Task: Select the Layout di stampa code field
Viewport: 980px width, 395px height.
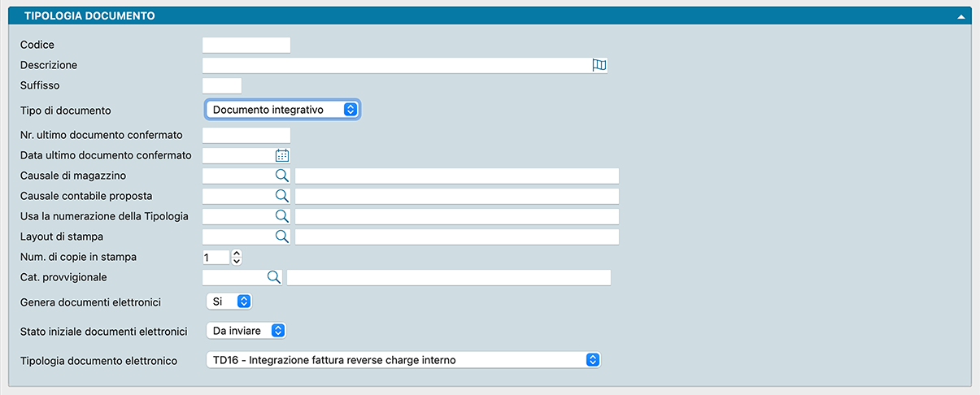Action: 237,237
